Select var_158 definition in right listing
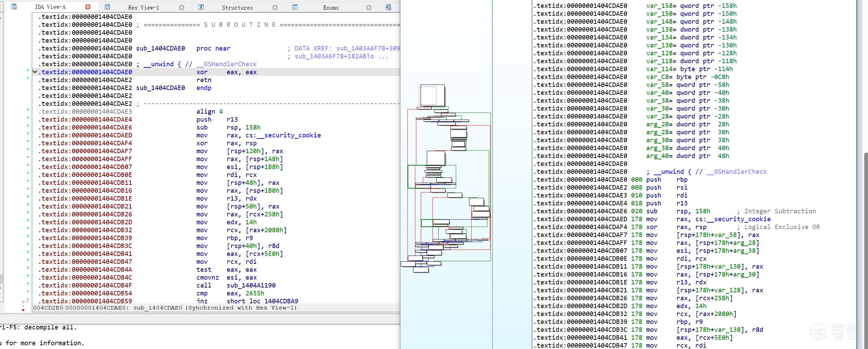The image size is (868, 349). [691, 6]
